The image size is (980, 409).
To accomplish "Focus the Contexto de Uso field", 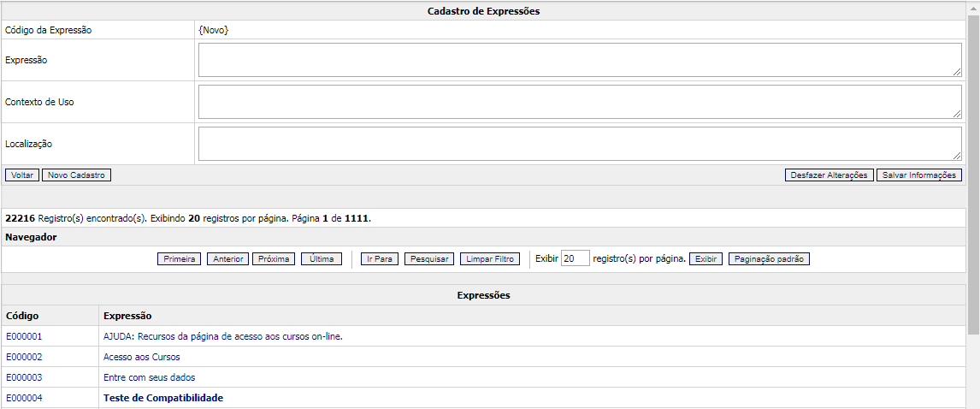I will click(x=579, y=102).
